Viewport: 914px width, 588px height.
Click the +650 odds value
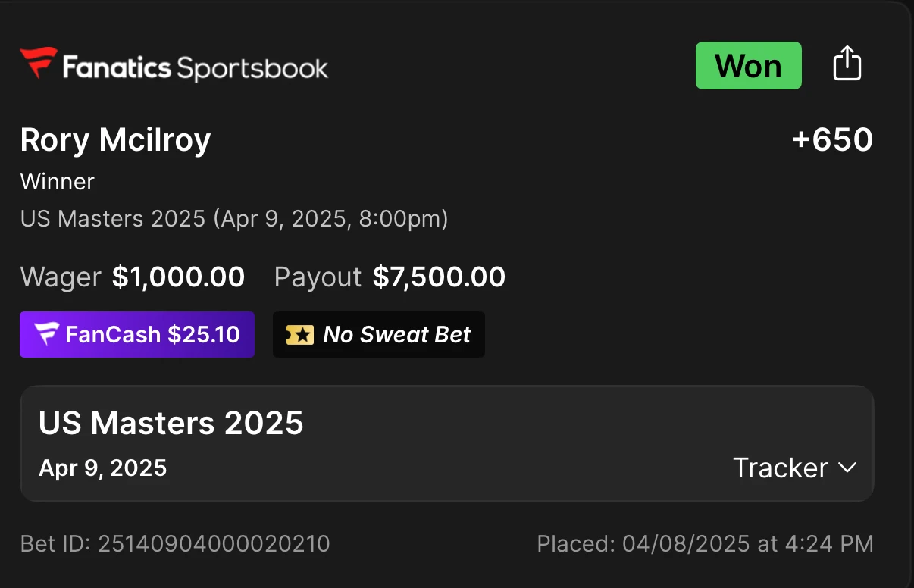point(832,139)
